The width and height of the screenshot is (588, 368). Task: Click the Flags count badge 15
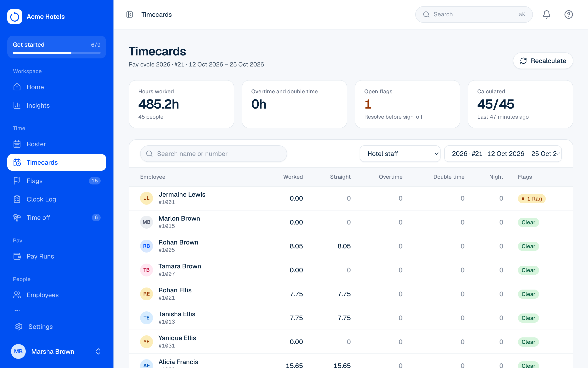(x=95, y=181)
